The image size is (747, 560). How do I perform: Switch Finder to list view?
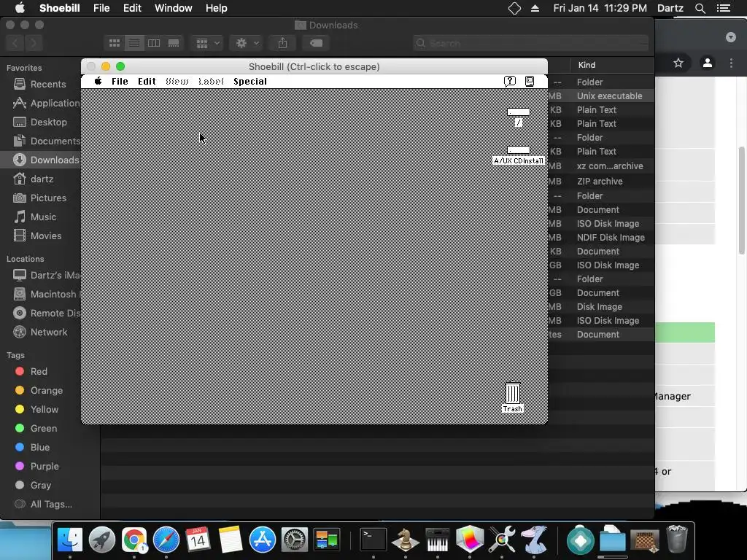pyautogui.click(x=134, y=43)
